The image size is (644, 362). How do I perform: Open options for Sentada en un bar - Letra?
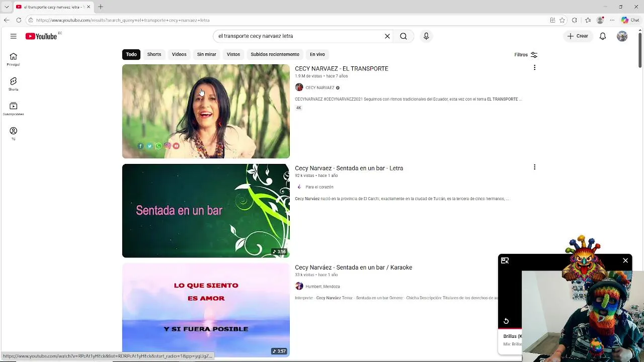point(534,167)
